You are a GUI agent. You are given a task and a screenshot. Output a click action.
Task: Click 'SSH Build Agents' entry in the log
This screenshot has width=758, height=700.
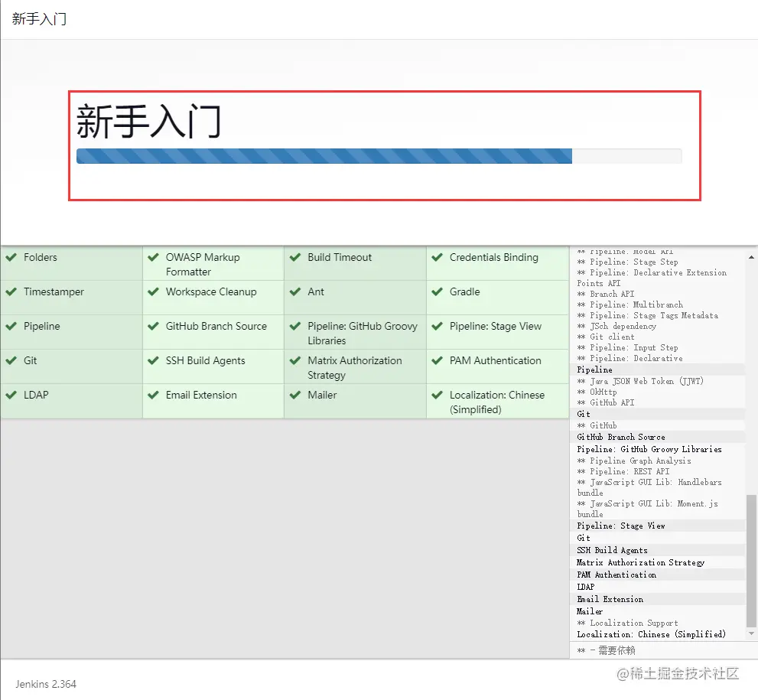tap(612, 550)
